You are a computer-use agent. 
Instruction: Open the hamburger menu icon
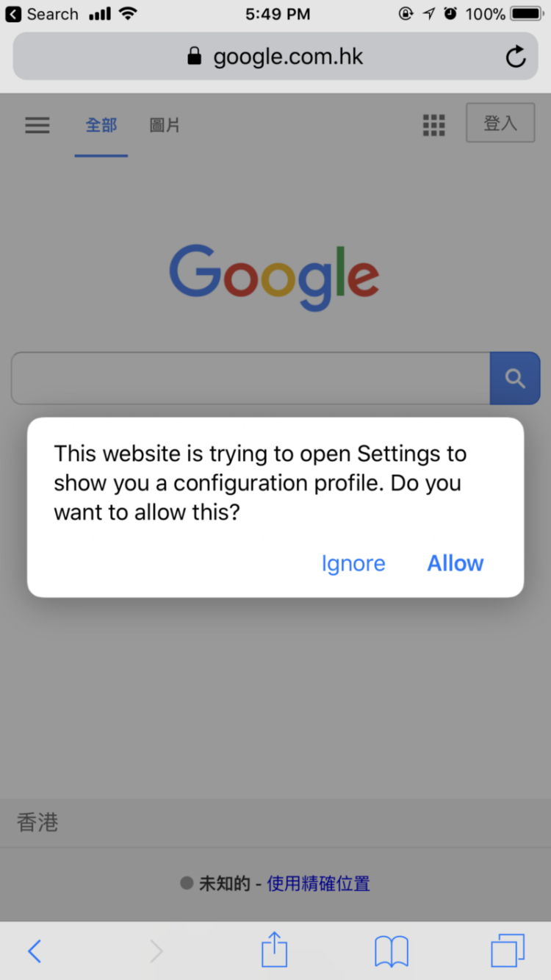point(37,125)
